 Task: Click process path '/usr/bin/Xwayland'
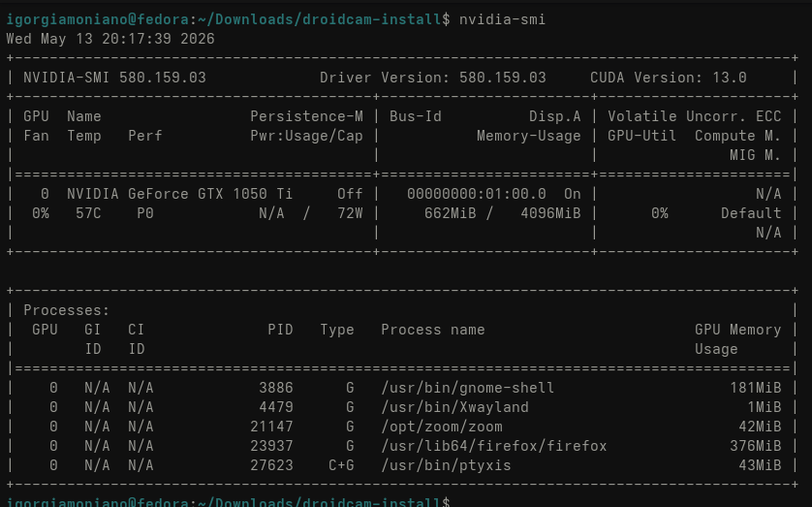point(454,407)
